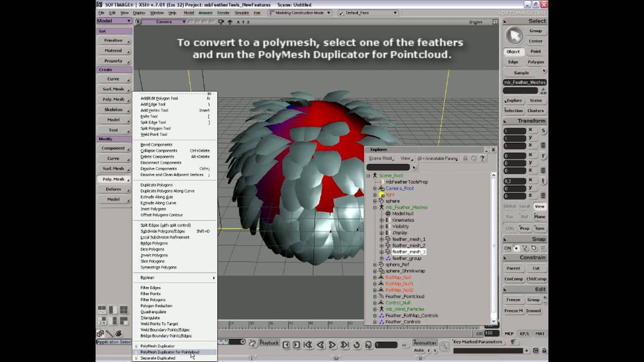Image resolution: width=644 pixels, height=362 pixels.
Task: Click the Explorer search input field
Action: coord(388,167)
